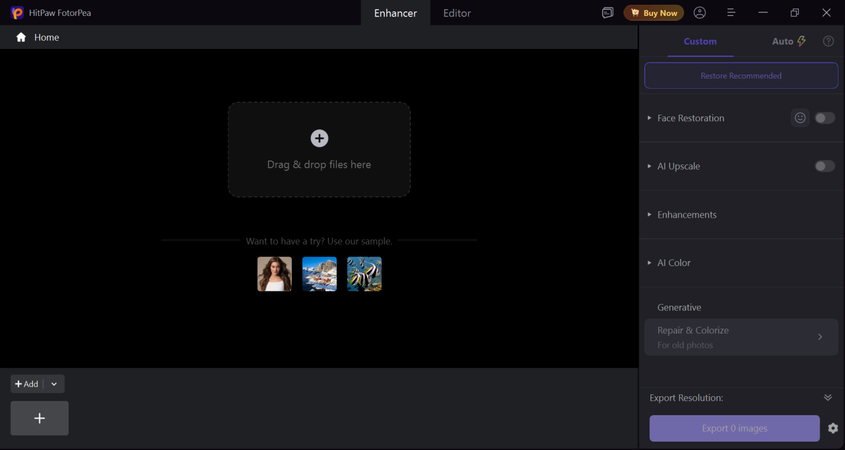Viewport: 845px width, 450px height.
Task: Click 'Export Resolution:' label
Action: coord(686,398)
